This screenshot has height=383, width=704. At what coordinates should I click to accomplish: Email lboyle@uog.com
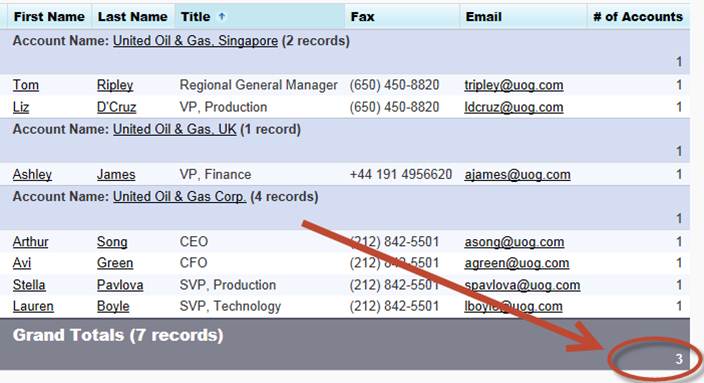pos(513,306)
